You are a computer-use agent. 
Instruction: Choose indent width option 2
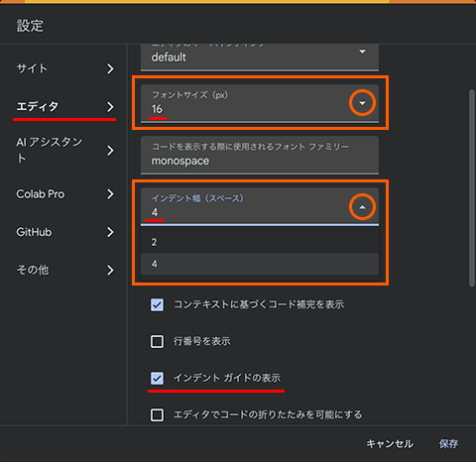[x=260, y=242]
